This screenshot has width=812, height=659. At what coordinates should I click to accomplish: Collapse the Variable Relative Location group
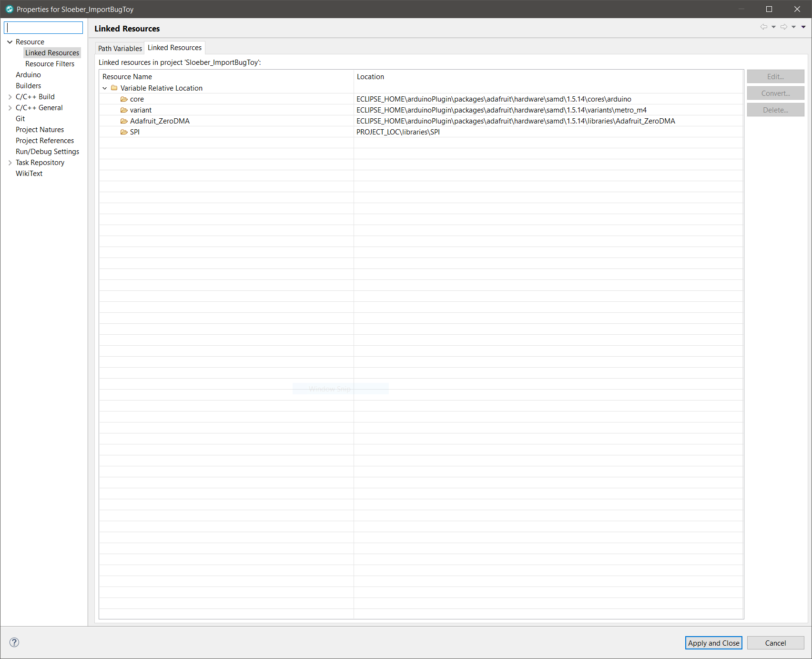click(105, 88)
